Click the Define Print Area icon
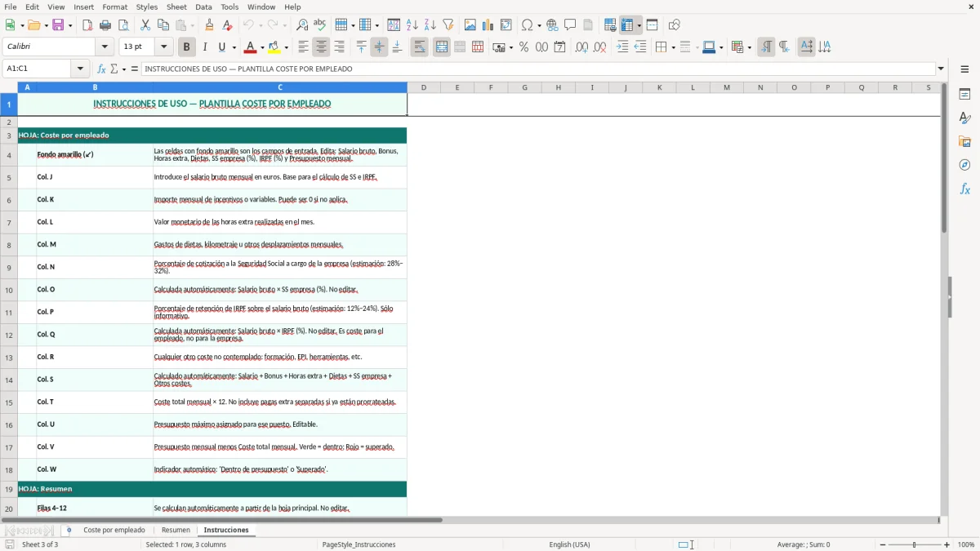The height and width of the screenshot is (551, 980). pos(610,25)
